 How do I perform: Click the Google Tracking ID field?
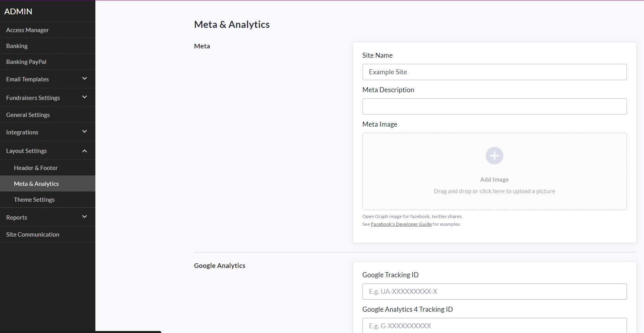click(494, 292)
